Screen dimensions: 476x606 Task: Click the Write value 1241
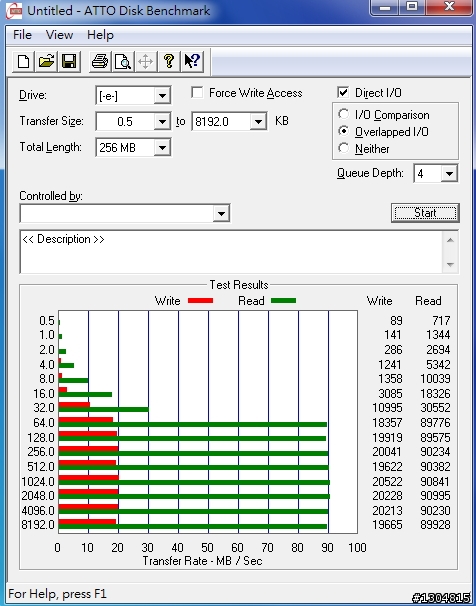coord(390,364)
